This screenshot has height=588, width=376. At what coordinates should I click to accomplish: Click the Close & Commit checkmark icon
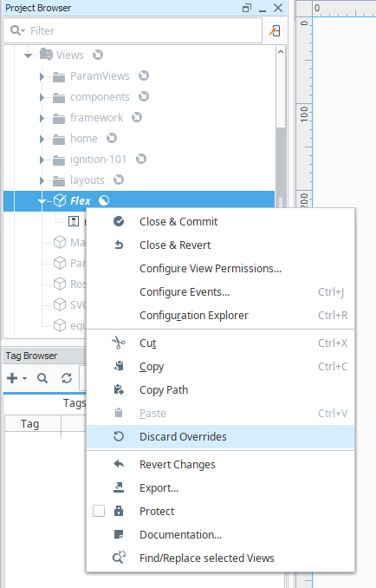click(x=119, y=222)
